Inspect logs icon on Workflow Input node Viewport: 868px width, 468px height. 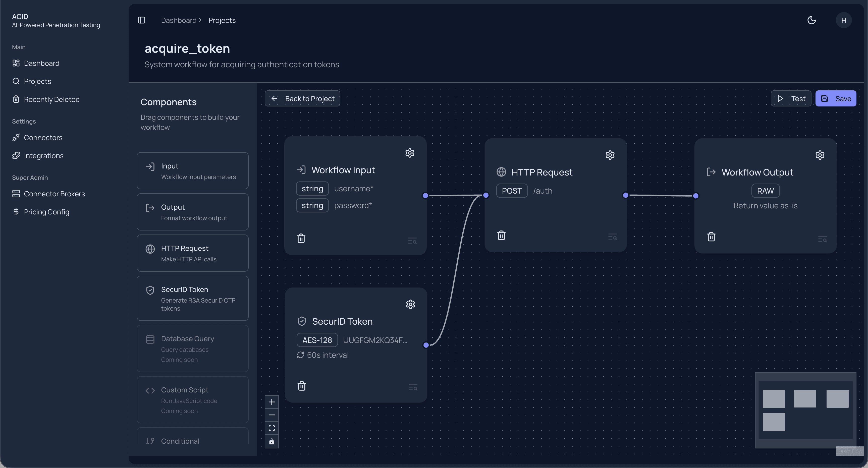tap(412, 241)
